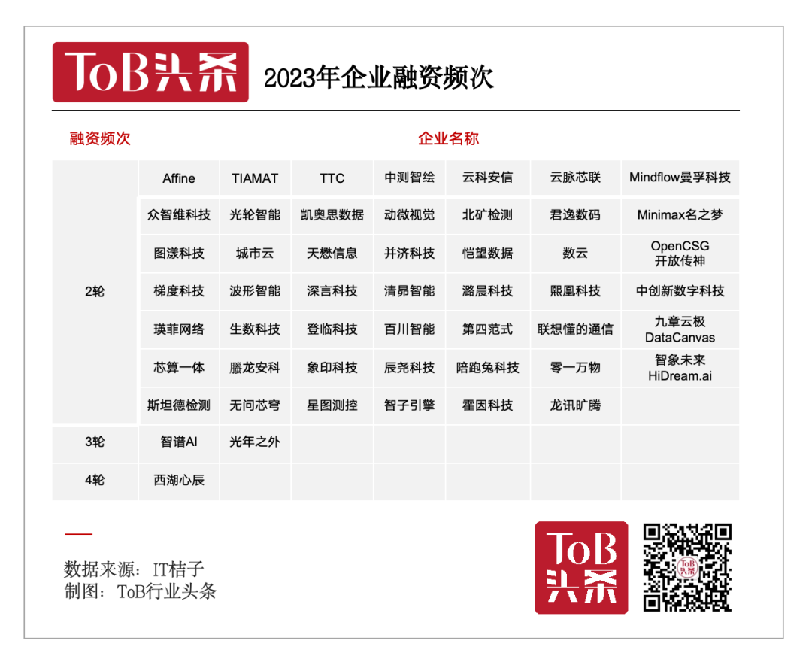Select the 4轮 row label

95,481
